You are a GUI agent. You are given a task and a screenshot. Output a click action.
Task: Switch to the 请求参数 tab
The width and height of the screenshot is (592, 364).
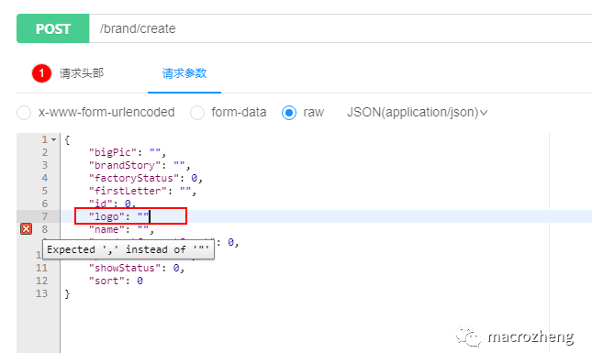tap(184, 73)
